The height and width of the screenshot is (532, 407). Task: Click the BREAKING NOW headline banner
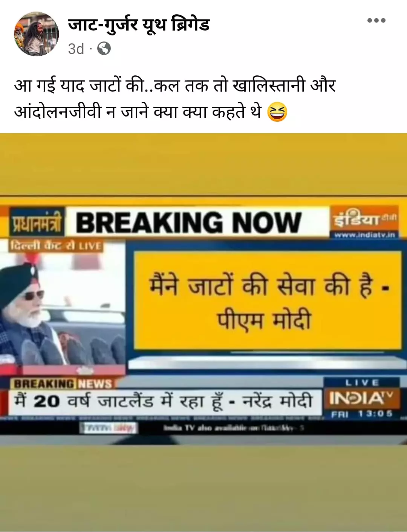pyautogui.click(x=188, y=222)
